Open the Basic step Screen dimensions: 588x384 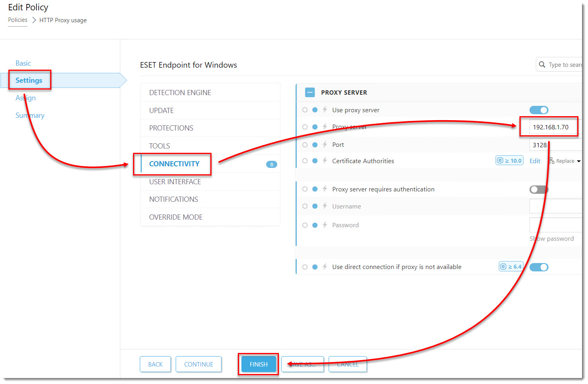23,63
